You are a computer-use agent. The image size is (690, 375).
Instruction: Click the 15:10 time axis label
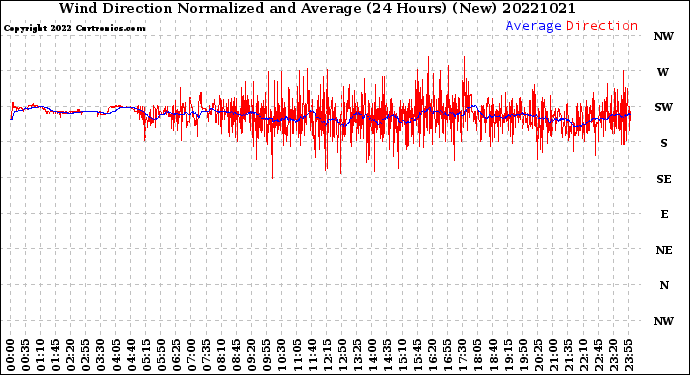[402, 355]
